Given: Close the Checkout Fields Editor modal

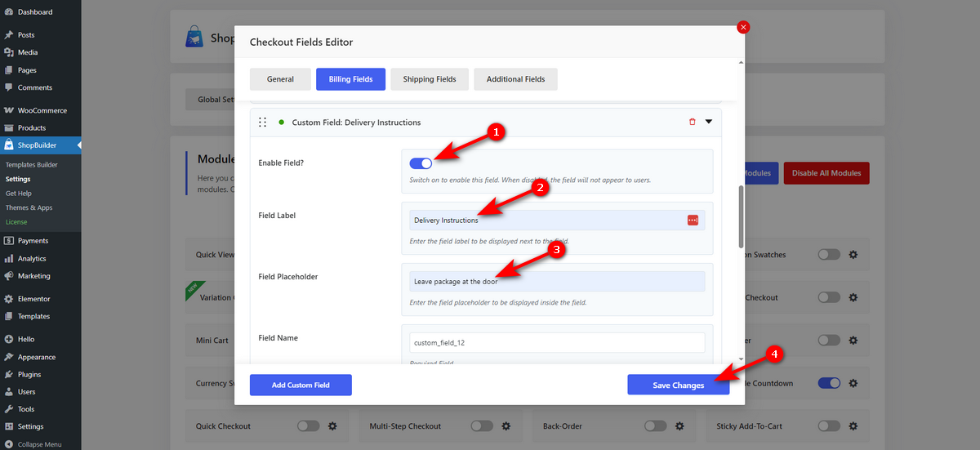Looking at the screenshot, I should click(743, 27).
